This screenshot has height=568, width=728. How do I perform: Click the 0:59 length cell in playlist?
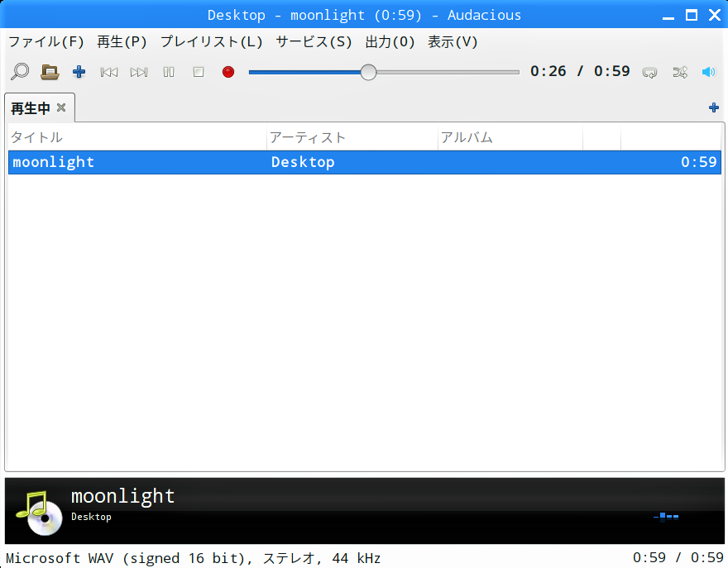click(699, 162)
